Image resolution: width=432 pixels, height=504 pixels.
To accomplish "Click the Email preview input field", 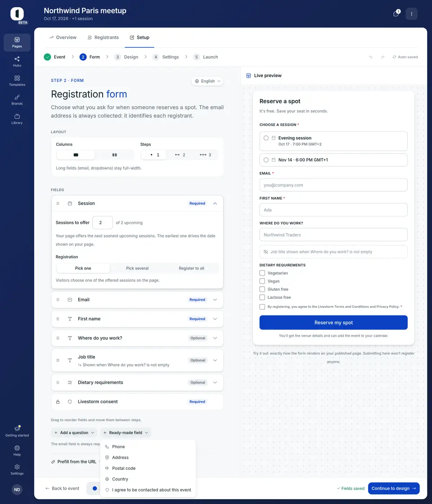I will click(x=333, y=185).
